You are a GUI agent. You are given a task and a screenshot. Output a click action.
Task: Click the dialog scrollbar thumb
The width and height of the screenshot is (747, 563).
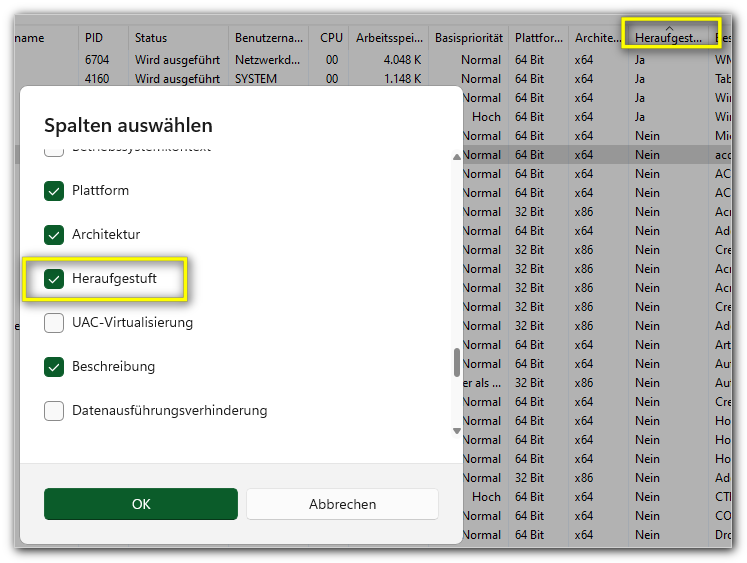(x=456, y=362)
